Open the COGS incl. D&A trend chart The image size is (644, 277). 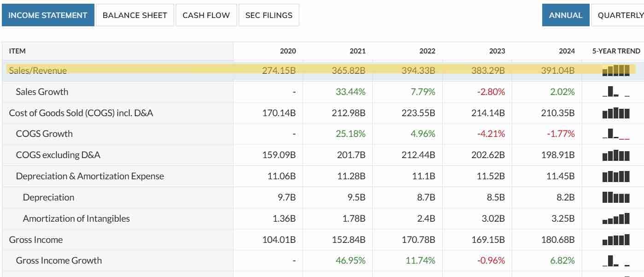click(616, 113)
